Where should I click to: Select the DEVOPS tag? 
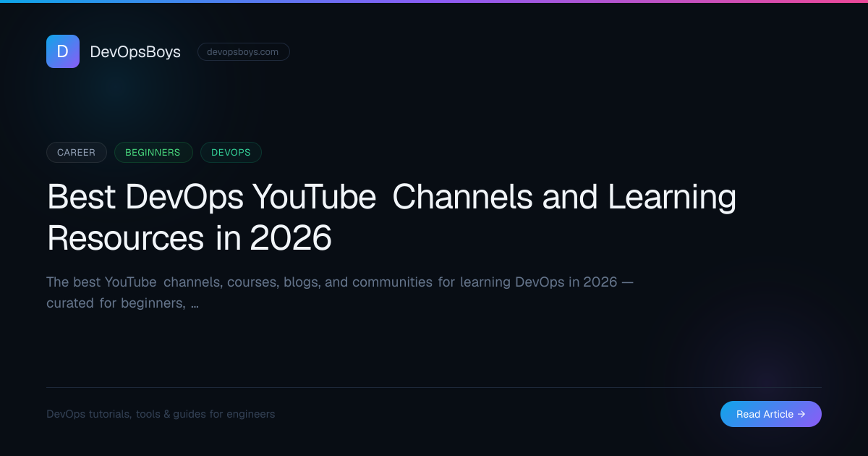click(231, 153)
